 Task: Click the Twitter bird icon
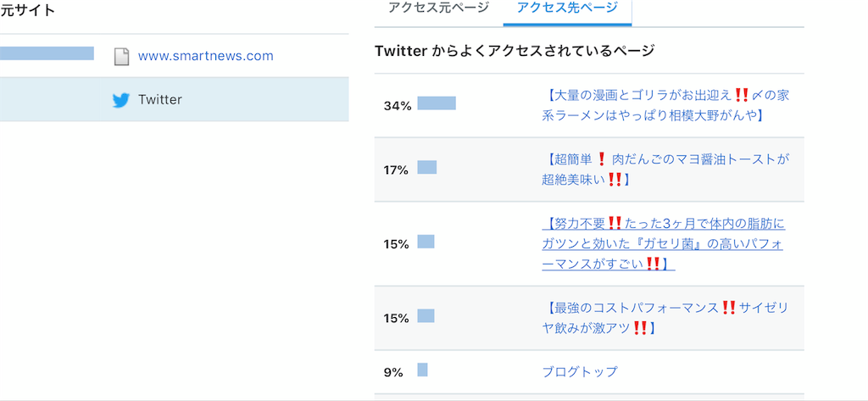[x=120, y=100]
